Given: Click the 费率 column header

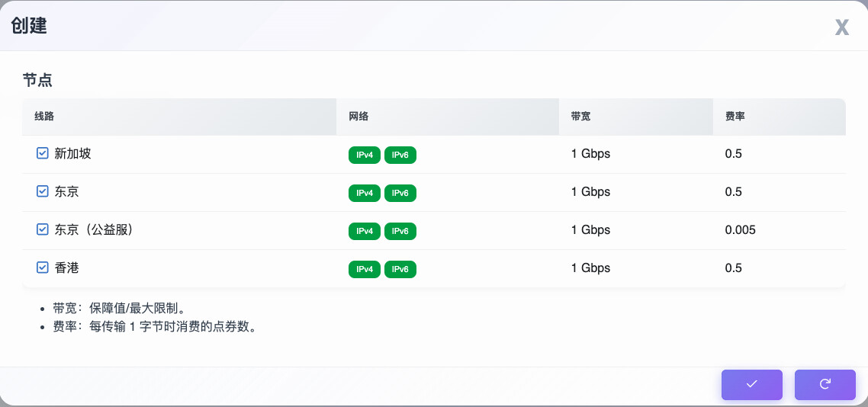Looking at the screenshot, I should coord(780,117).
